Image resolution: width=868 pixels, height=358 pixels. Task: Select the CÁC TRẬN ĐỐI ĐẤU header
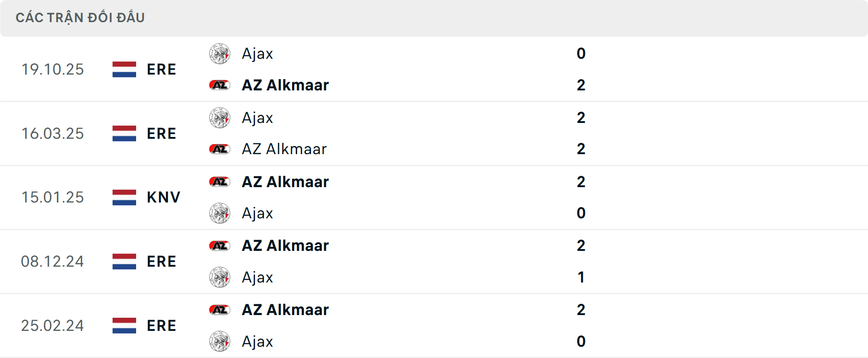80,17
